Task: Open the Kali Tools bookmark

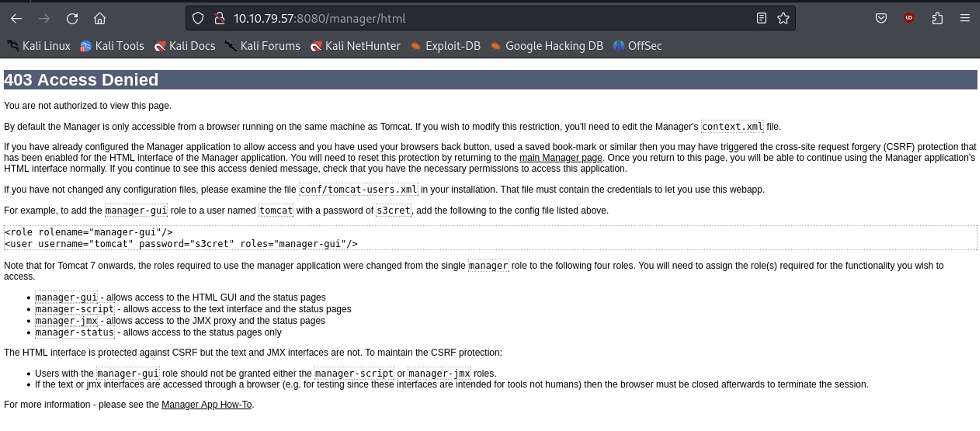Action: [x=112, y=46]
